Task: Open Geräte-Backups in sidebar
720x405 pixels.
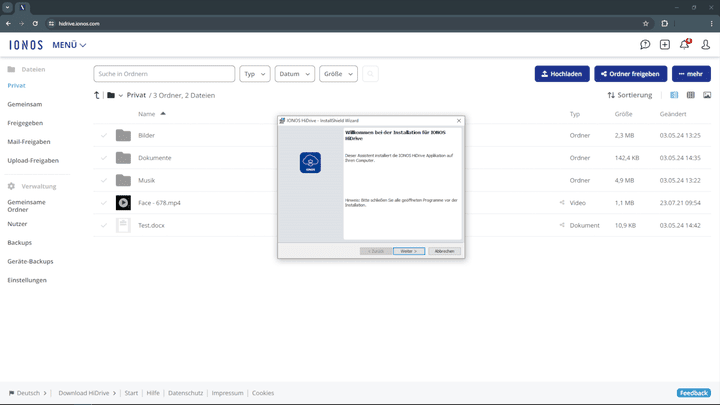Action: point(30,261)
